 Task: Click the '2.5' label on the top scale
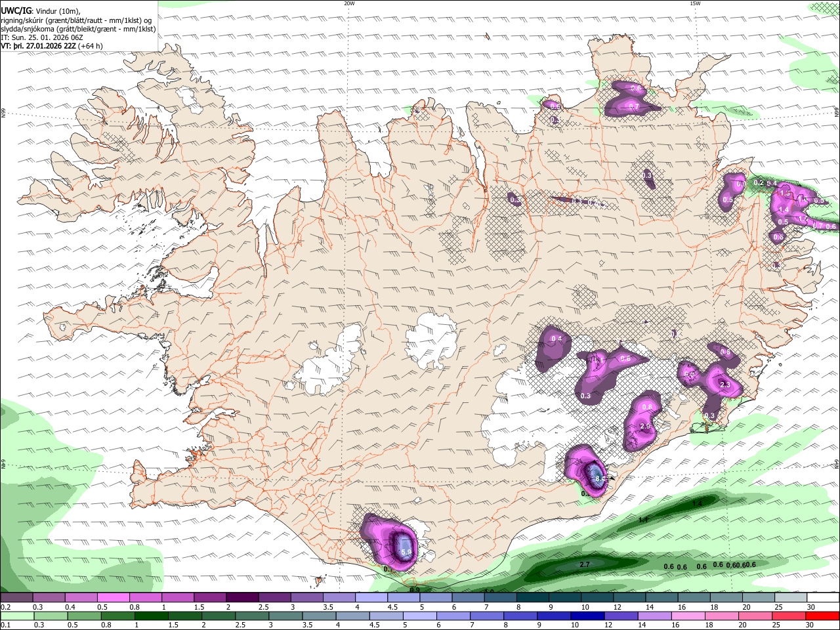(x=263, y=607)
